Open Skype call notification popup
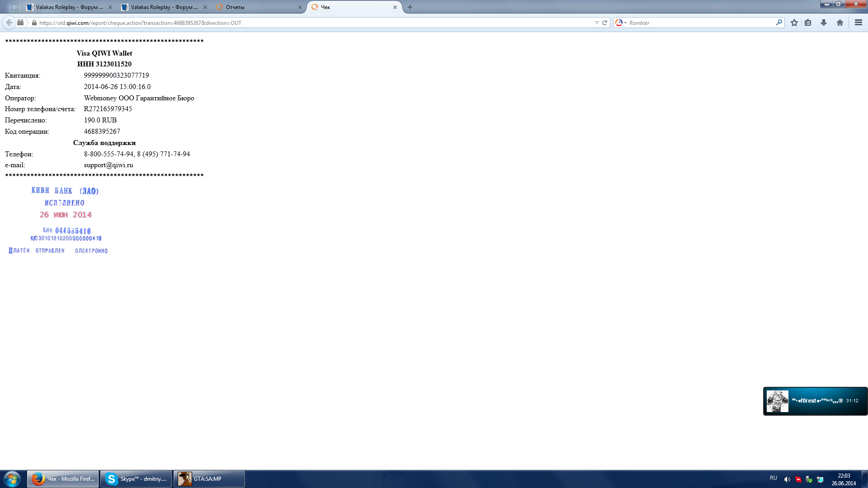 point(815,401)
